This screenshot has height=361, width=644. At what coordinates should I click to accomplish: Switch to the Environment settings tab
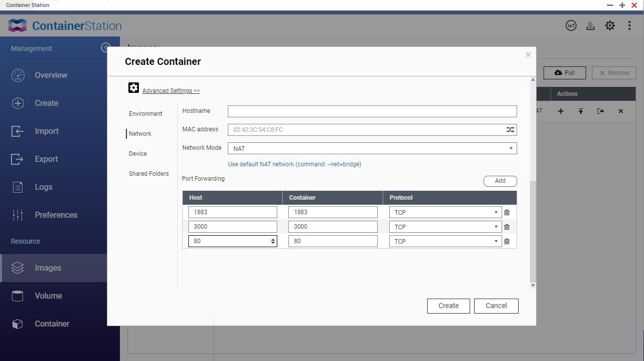(x=145, y=114)
